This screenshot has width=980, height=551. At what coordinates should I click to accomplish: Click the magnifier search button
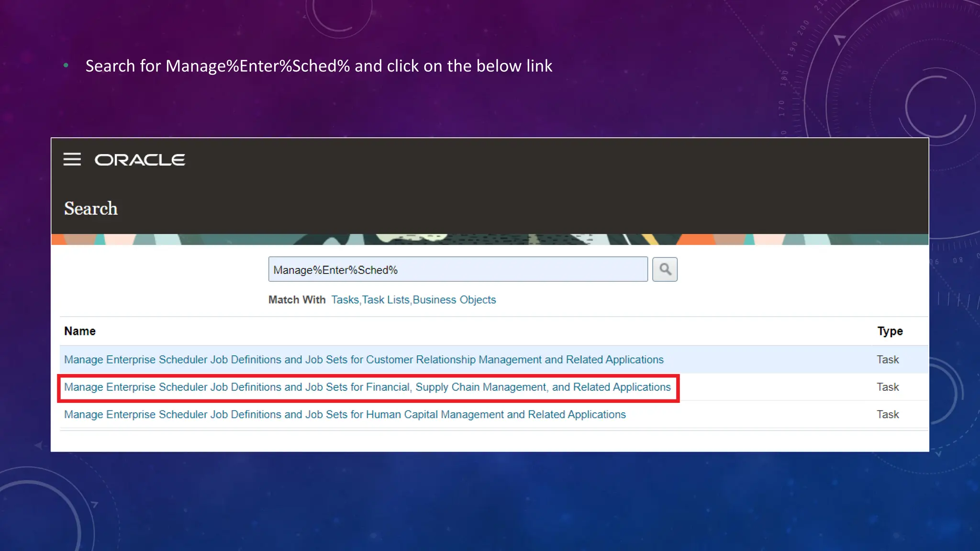665,269
